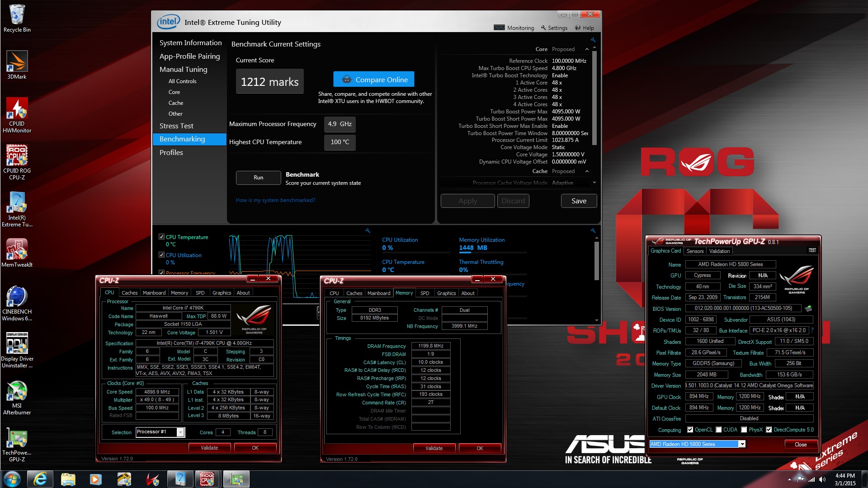Click down arrow of Core settings scrollbar

pos(594,183)
